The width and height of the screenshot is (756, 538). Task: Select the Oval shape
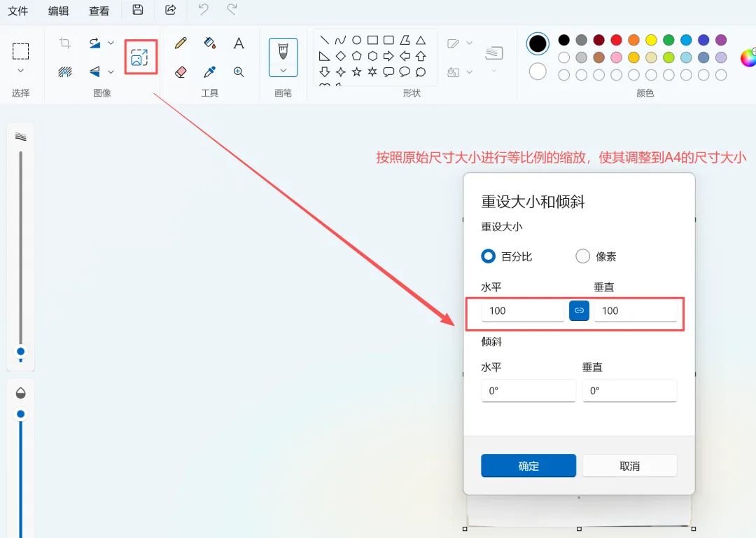click(357, 40)
